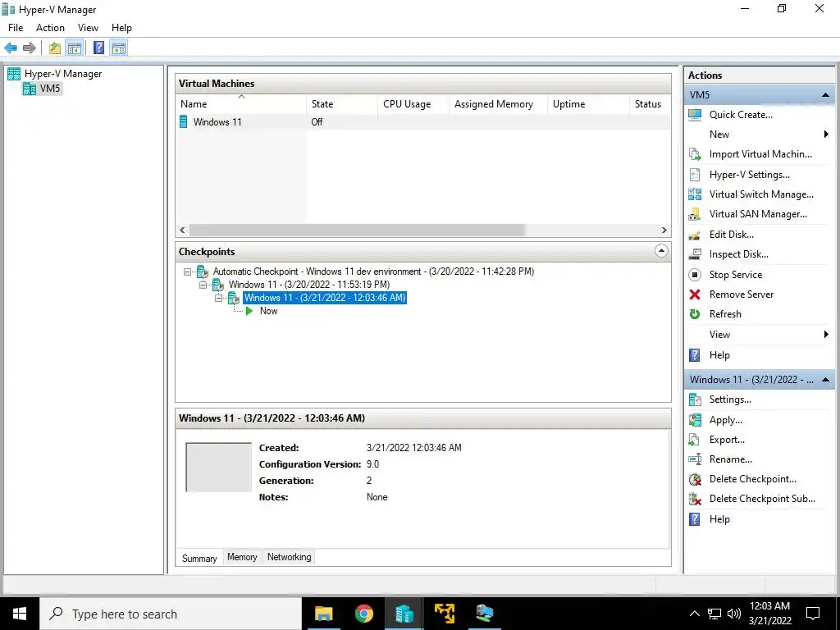Select the Hyper-V Manager root node

pyautogui.click(x=62, y=74)
